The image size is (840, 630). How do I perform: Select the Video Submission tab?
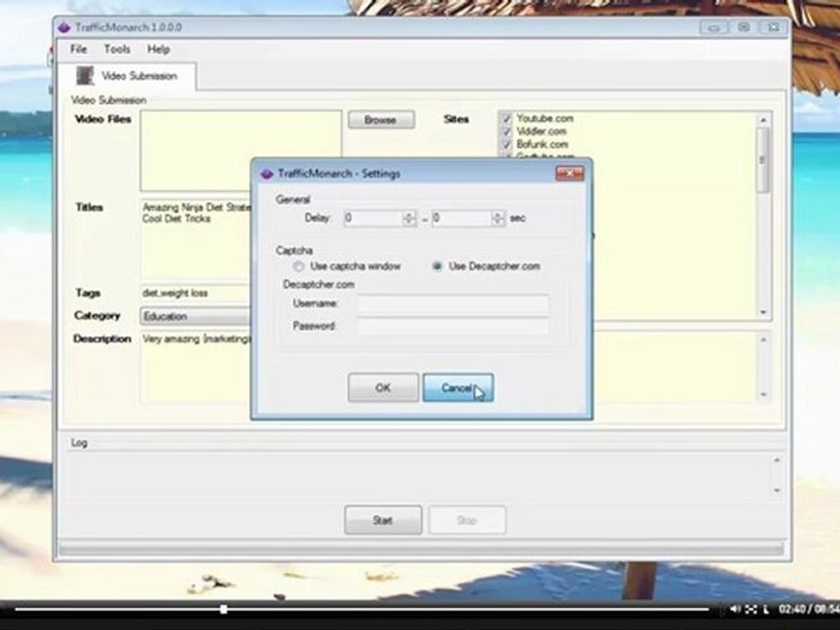tap(128, 76)
